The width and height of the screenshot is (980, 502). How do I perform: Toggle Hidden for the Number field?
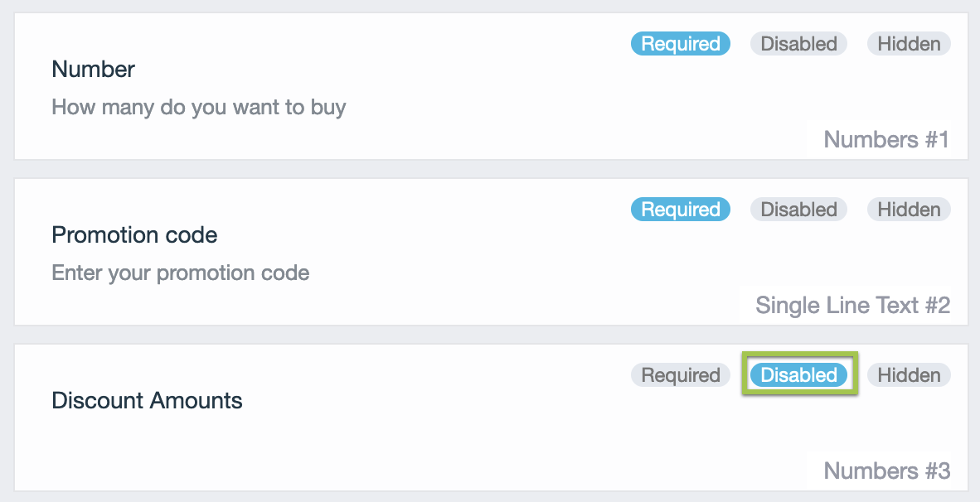point(909,44)
